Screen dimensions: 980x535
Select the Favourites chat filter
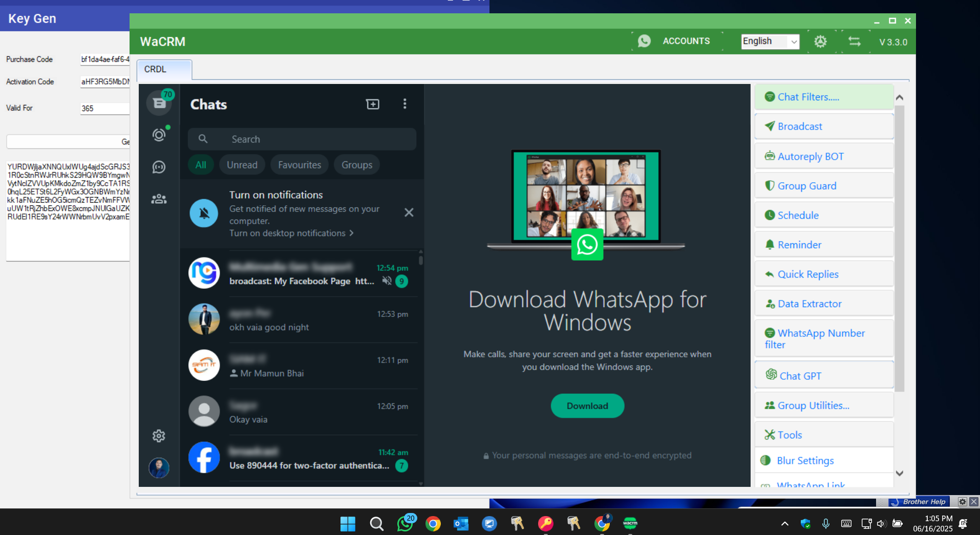300,165
